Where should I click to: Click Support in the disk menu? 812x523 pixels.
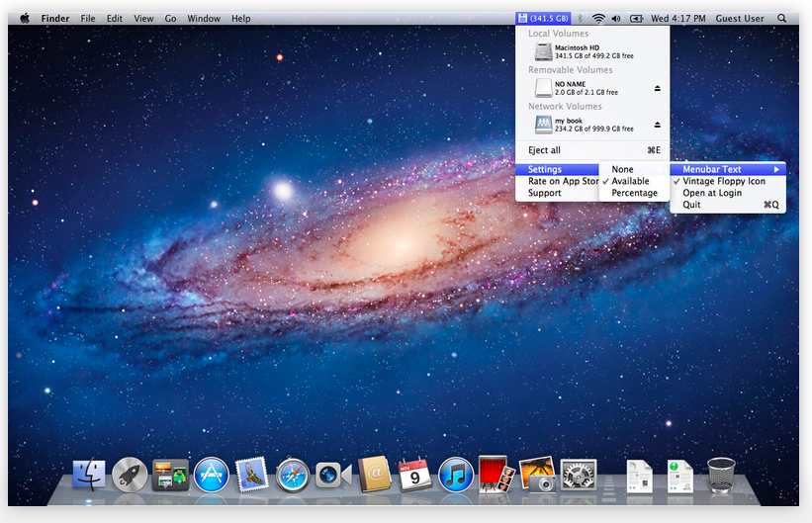coord(544,194)
